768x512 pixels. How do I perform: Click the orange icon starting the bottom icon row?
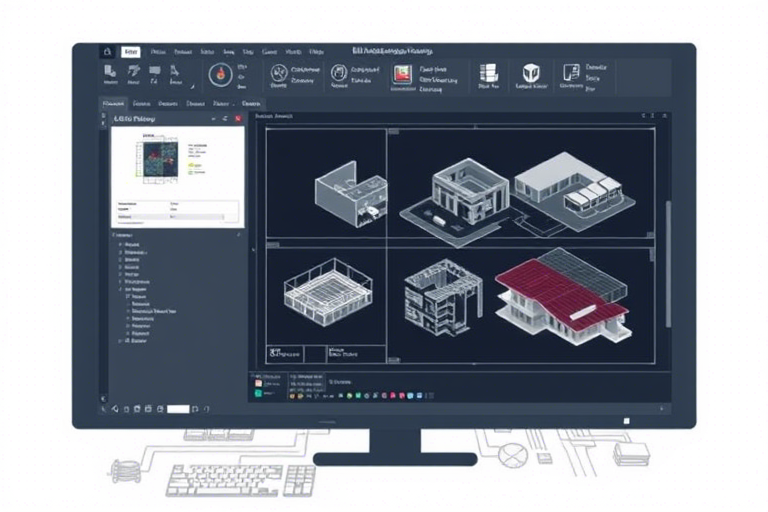292,396
